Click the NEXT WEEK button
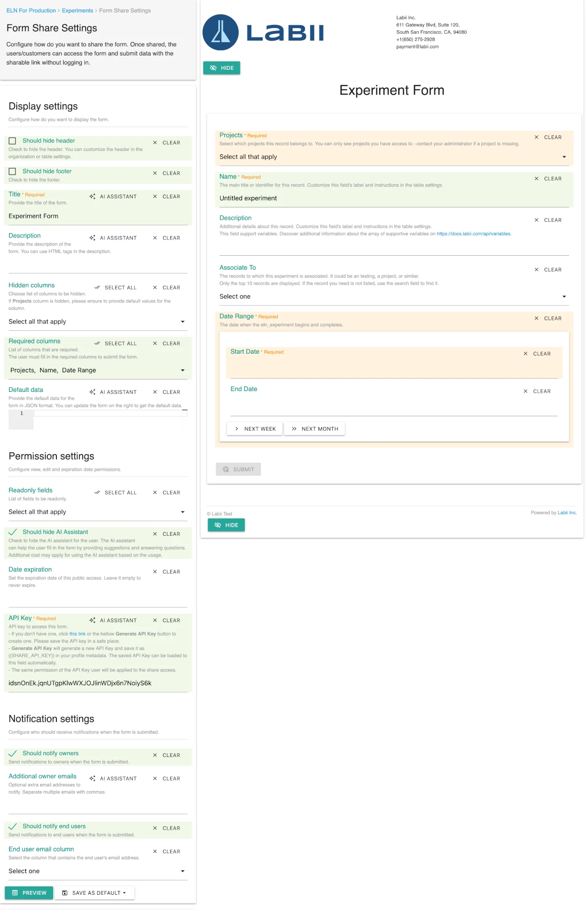 click(x=254, y=429)
